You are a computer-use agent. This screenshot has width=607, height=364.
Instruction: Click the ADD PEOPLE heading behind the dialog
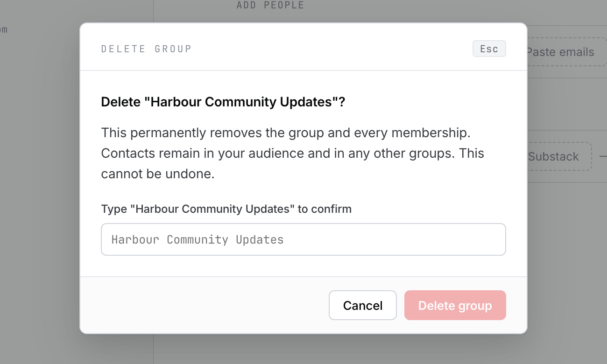pos(270,5)
